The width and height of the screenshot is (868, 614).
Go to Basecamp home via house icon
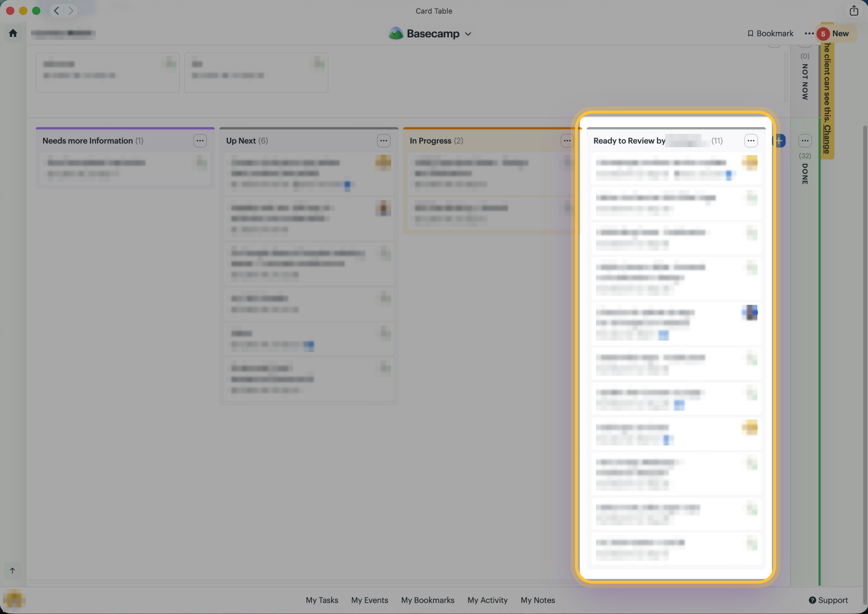tap(13, 33)
